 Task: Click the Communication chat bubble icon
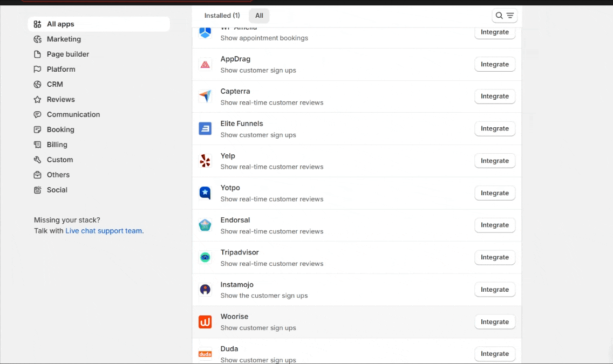point(38,114)
